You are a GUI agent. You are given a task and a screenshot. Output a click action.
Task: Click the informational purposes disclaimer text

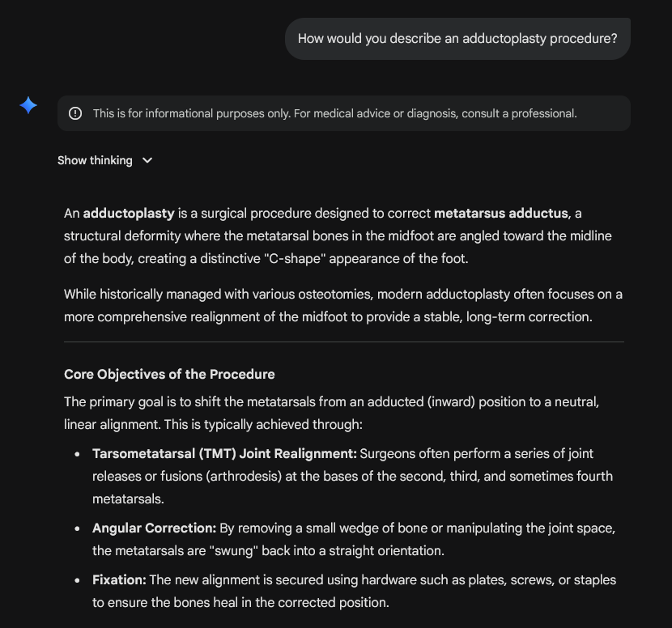(334, 113)
